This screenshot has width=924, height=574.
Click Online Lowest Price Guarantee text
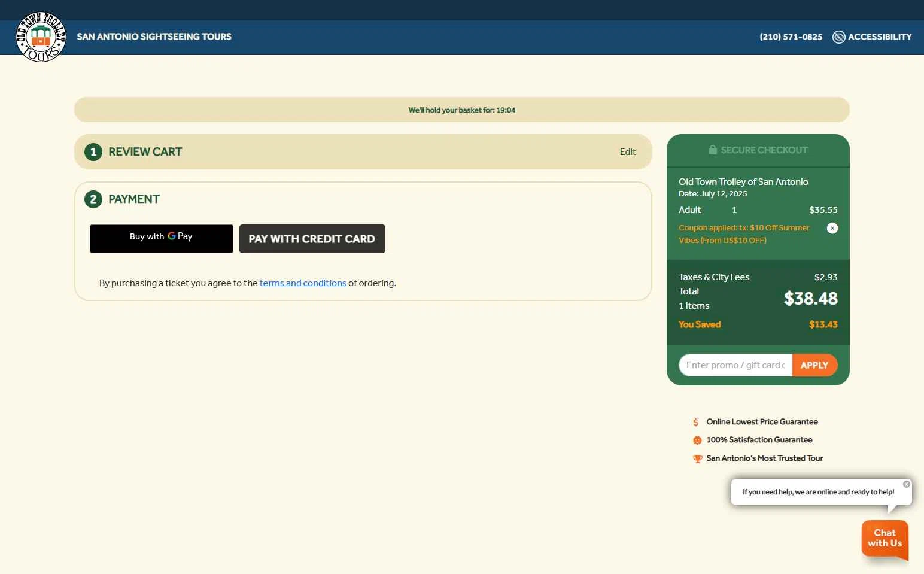tap(762, 422)
